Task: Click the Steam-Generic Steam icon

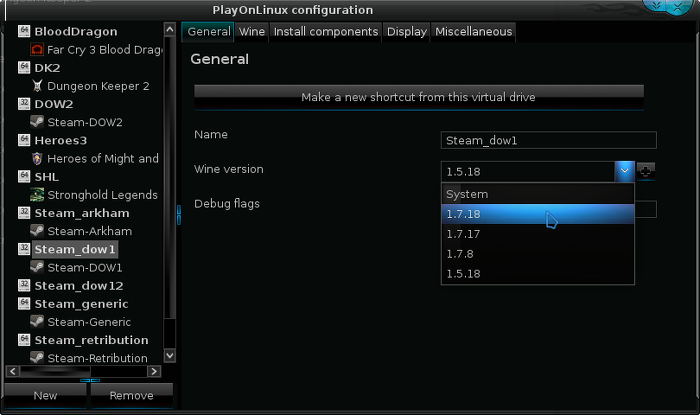Action: [37, 322]
